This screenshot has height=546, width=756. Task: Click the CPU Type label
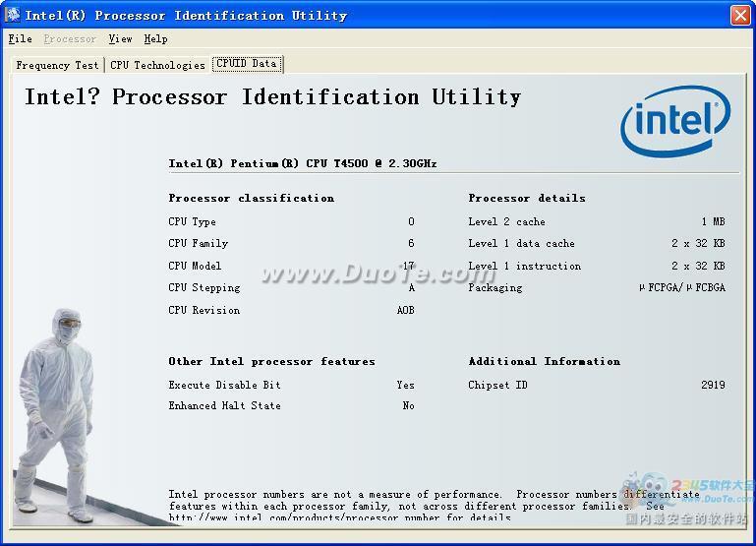coord(193,221)
